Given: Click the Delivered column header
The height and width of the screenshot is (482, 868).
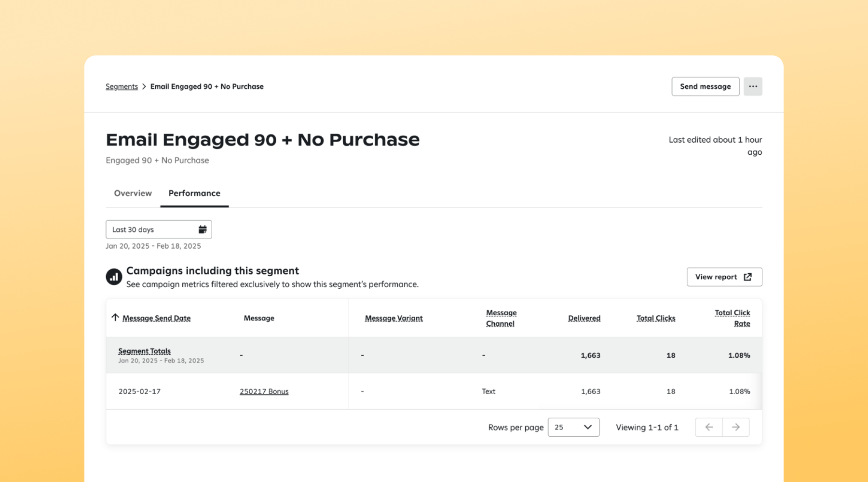Looking at the screenshot, I should click(x=584, y=318).
